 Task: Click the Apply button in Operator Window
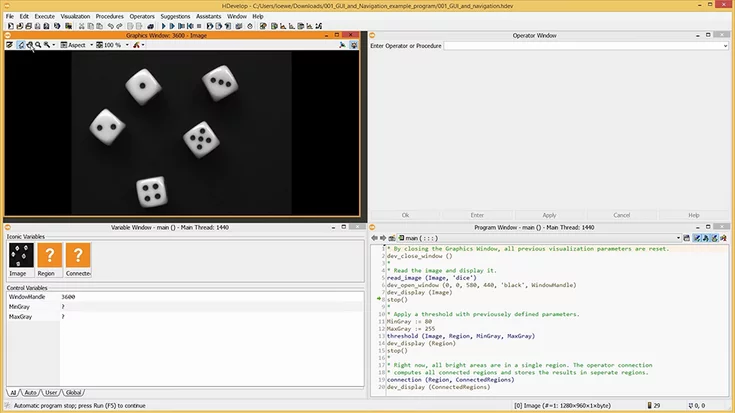tap(549, 215)
